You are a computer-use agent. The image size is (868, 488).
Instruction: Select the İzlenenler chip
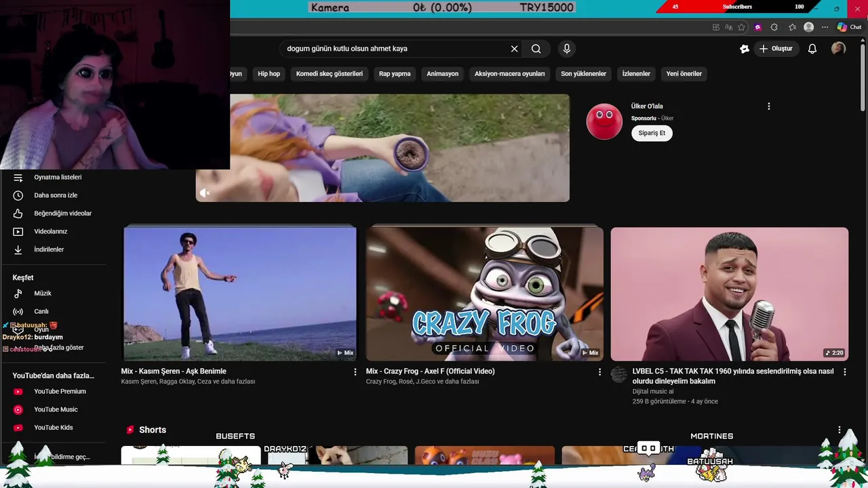point(636,74)
